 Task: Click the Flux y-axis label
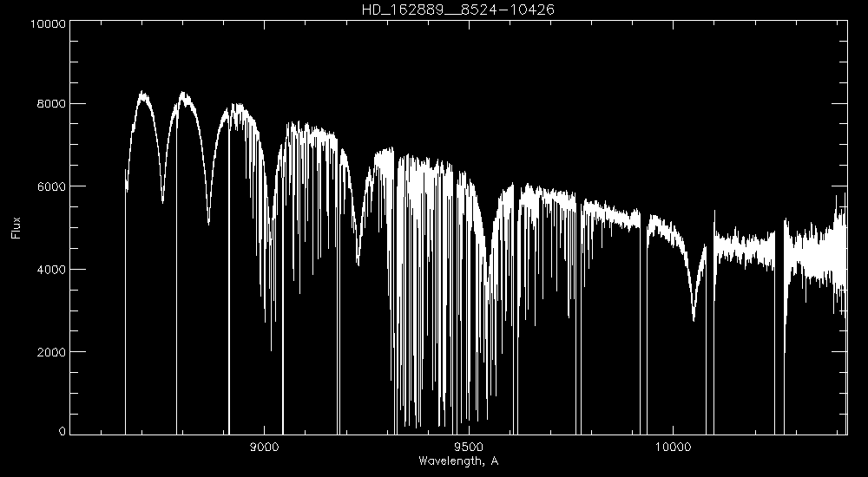point(16,227)
